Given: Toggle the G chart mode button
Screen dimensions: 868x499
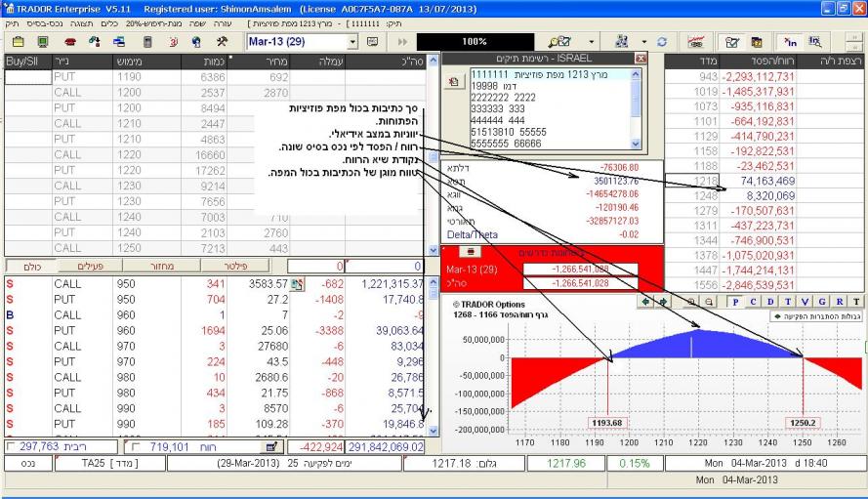Looking at the screenshot, I should point(822,302).
